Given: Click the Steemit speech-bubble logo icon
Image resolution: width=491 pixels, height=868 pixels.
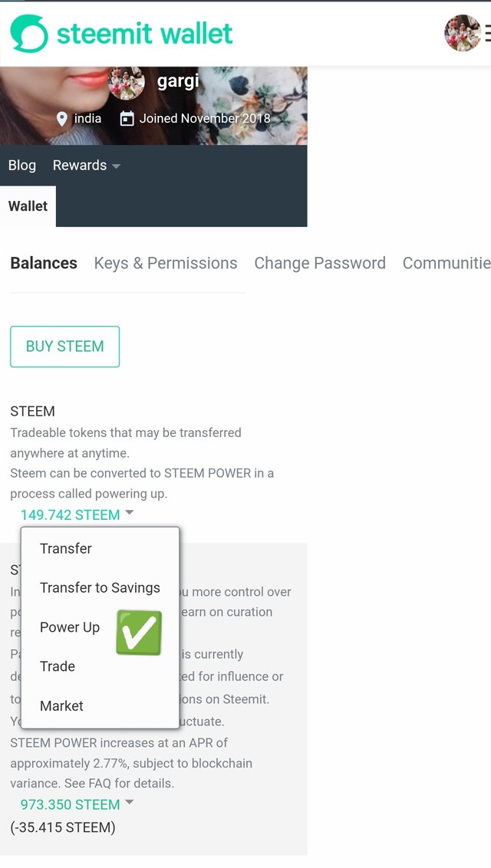Looking at the screenshot, I should [x=29, y=34].
